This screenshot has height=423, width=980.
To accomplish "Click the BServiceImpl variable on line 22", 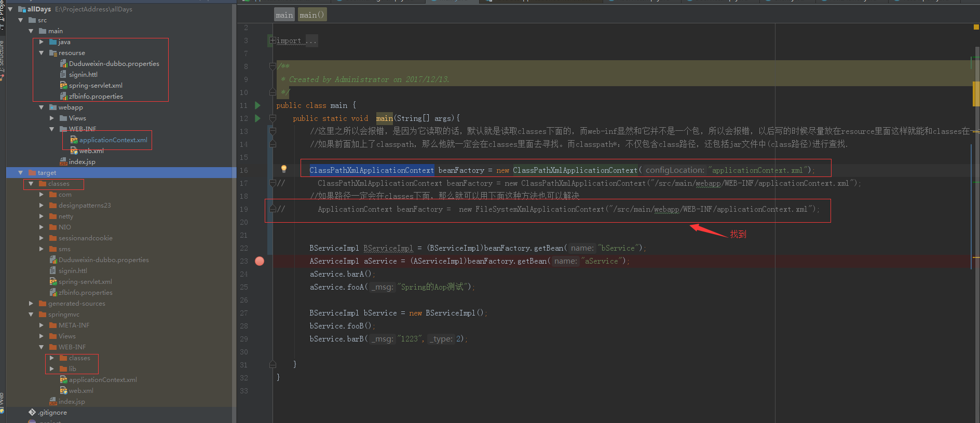I will tap(388, 248).
